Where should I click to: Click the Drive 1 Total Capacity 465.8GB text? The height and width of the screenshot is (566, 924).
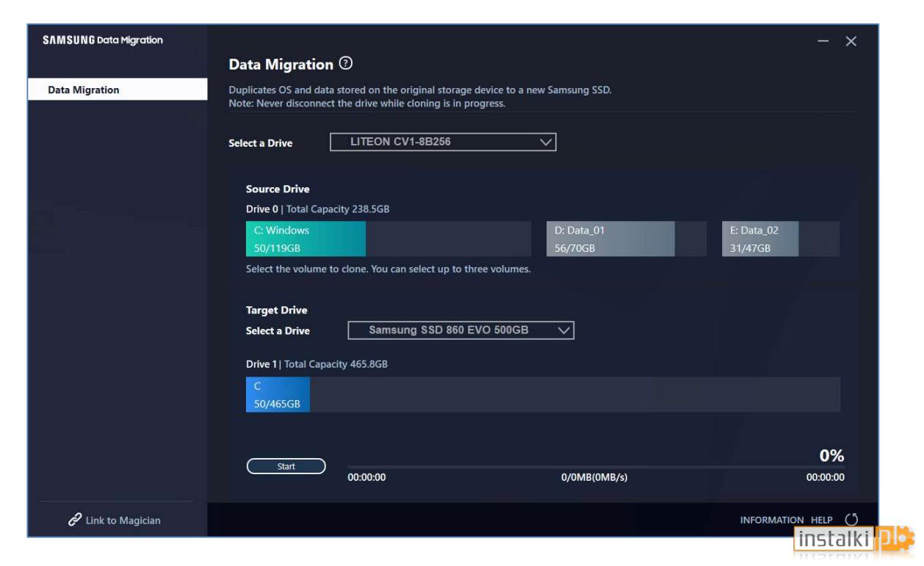pos(317,364)
